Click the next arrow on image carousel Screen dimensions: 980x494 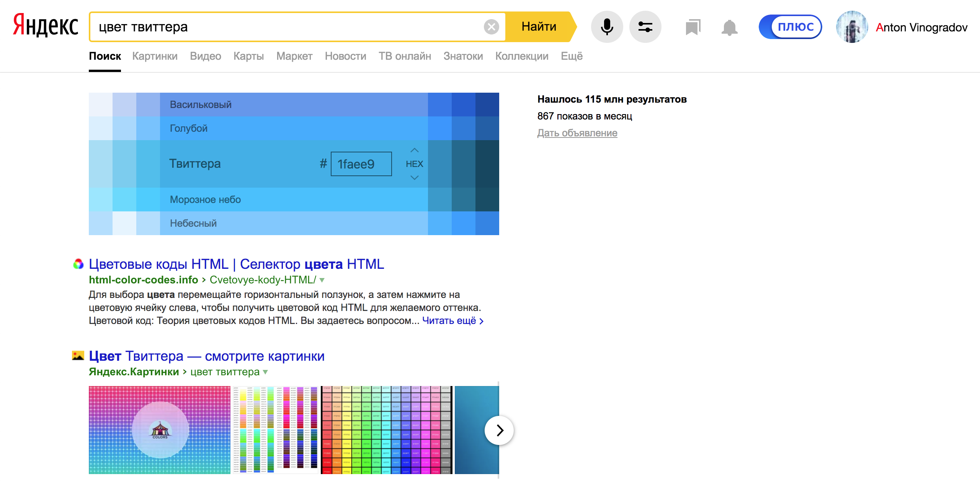click(499, 430)
